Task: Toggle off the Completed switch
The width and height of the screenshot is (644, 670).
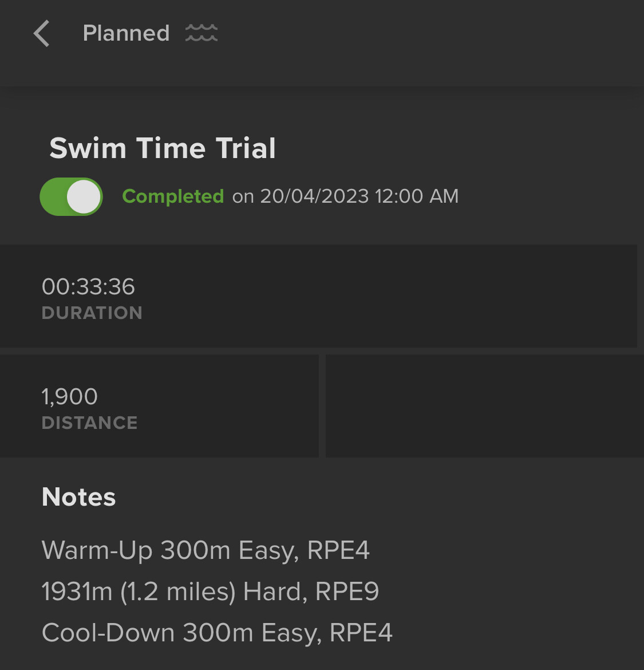Action: pyautogui.click(x=72, y=196)
